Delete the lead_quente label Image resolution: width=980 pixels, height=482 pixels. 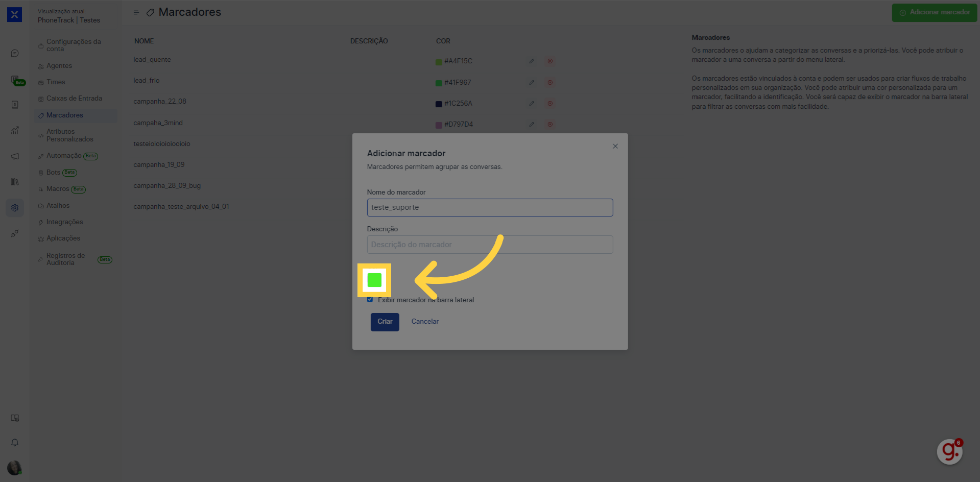[x=550, y=61]
